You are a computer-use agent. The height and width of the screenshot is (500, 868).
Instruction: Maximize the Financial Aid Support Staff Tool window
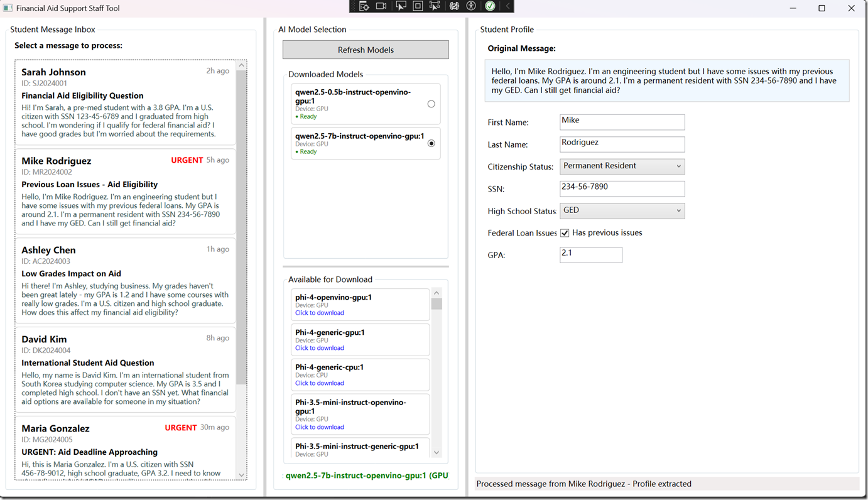coord(822,8)
